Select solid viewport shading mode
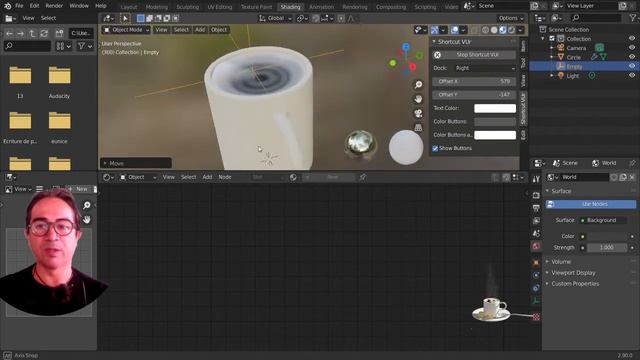The height and width of the screenshot is (360, 640). coord(494,30)
